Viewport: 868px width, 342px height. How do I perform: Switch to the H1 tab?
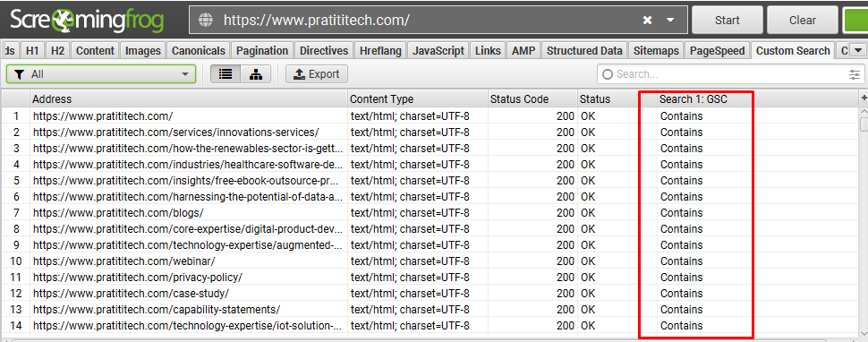[x=32, y=51]
